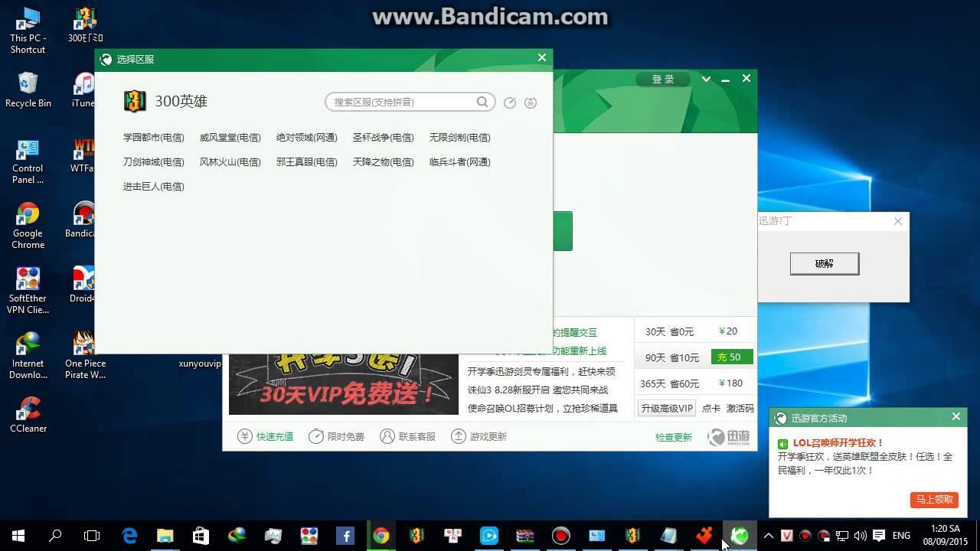Open Google Chrome desktop icon

tap(28, 227)
